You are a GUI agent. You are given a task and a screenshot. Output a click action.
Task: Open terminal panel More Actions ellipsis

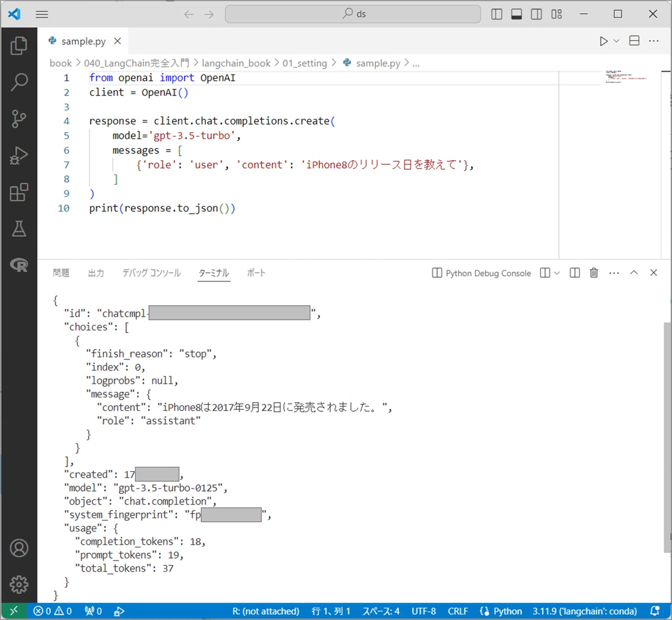tap(614, 273)
